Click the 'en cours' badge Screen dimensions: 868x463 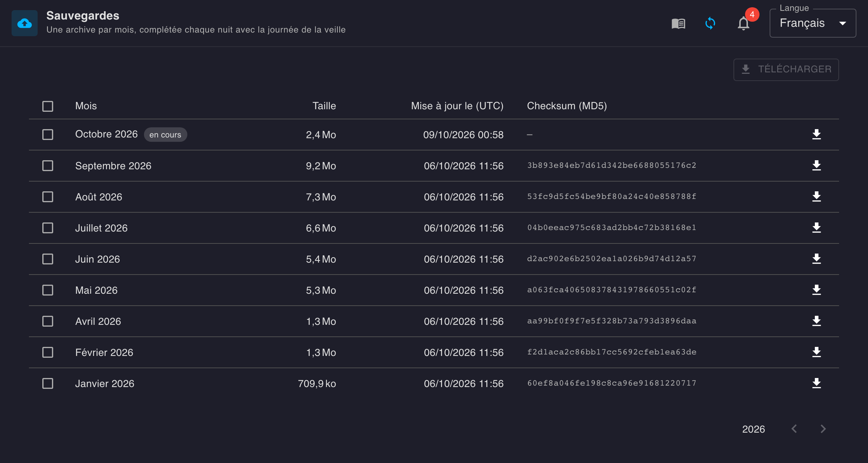pyautogui.click(x=165, y=135)
